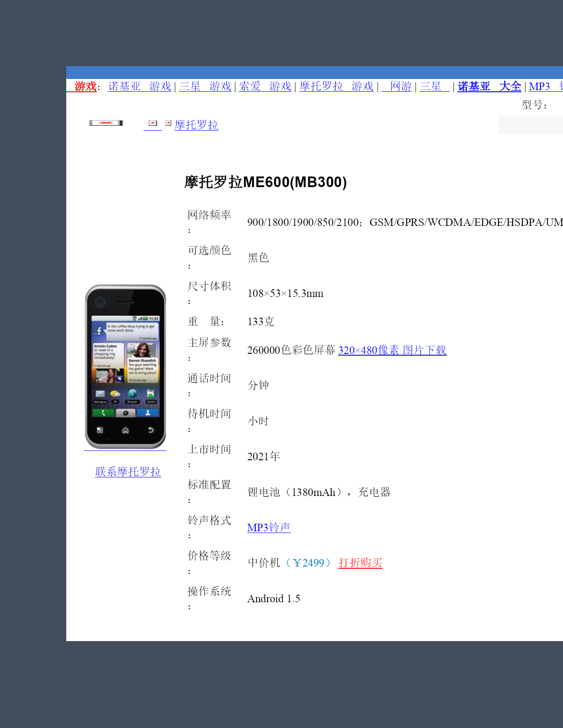This screenshot has height=728, width=563.
Task: Click the 重 量 label
Action: coord(206,322)
